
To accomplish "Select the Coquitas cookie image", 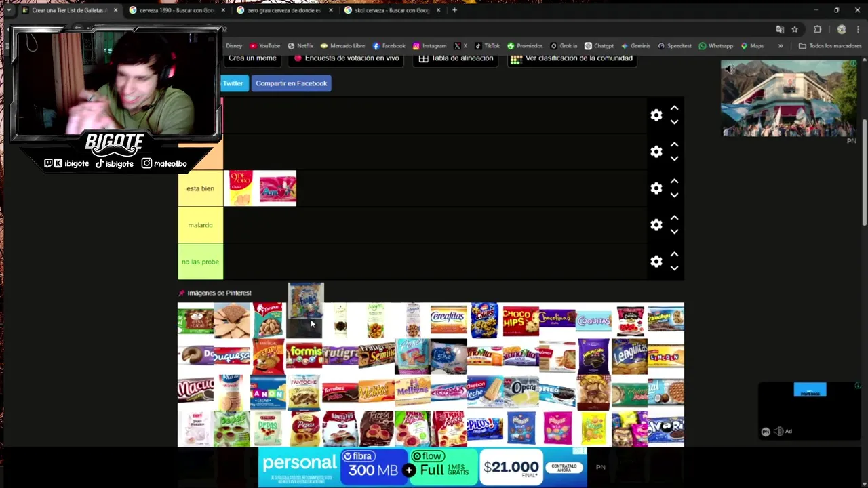I will pyautogui.click(x=593, y=321).
